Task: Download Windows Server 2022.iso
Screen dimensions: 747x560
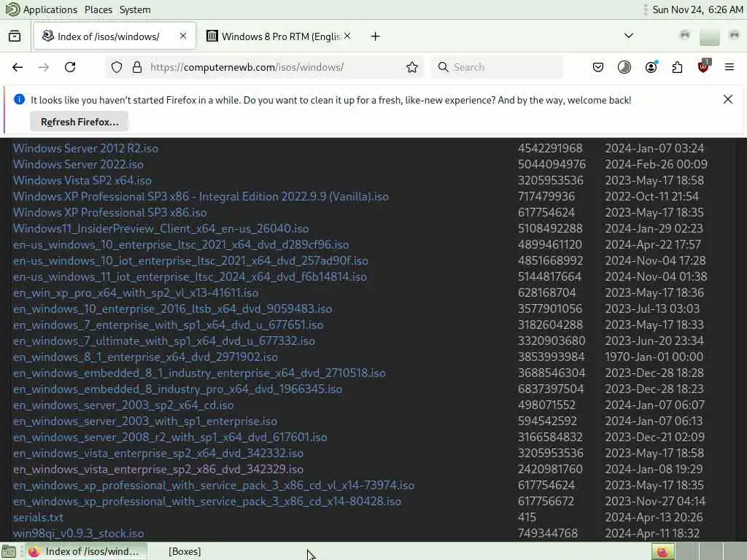Action: pos(78,164)
